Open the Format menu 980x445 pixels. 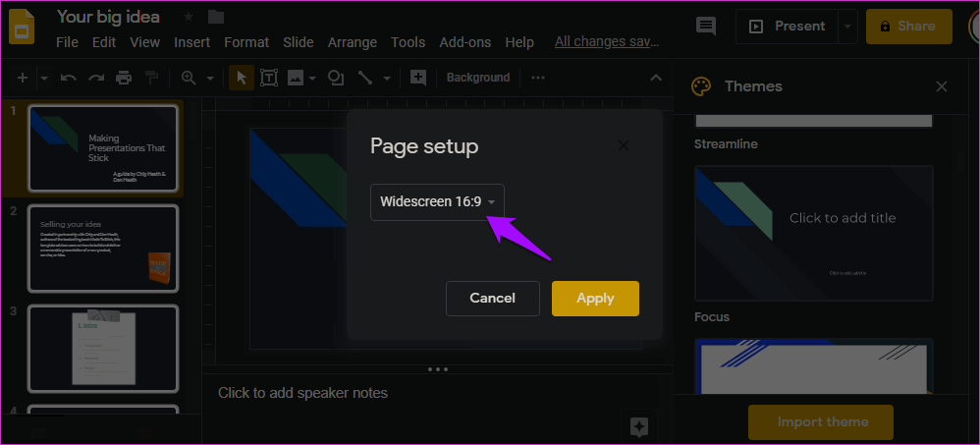click(x=246, y=42)
